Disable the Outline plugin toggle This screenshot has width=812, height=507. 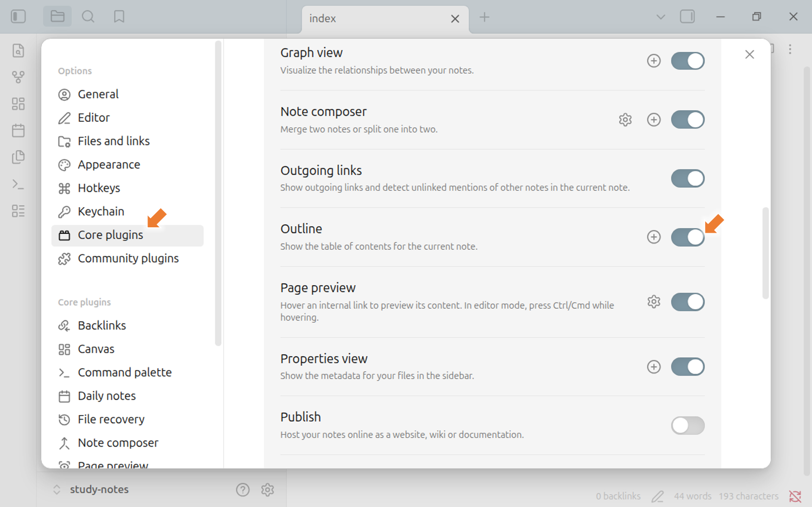pyautogui.click(x=688, y=237)
